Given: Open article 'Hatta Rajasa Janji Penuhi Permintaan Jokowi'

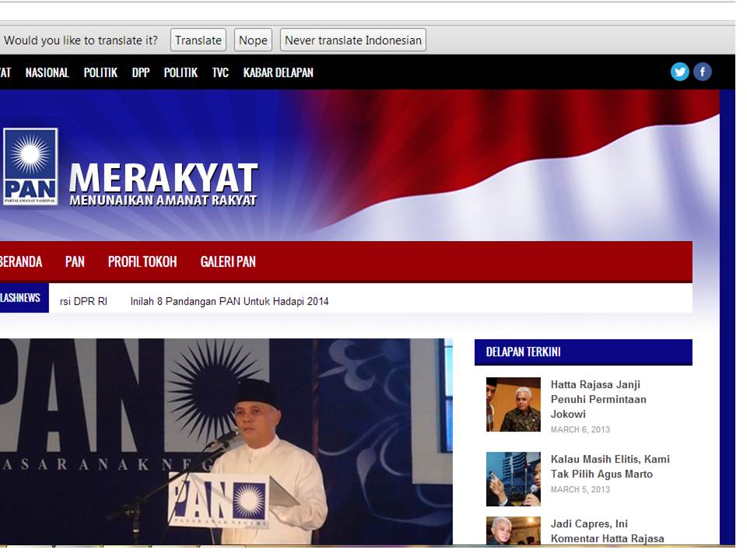Looking at the screenshot, I should [598, 399].
